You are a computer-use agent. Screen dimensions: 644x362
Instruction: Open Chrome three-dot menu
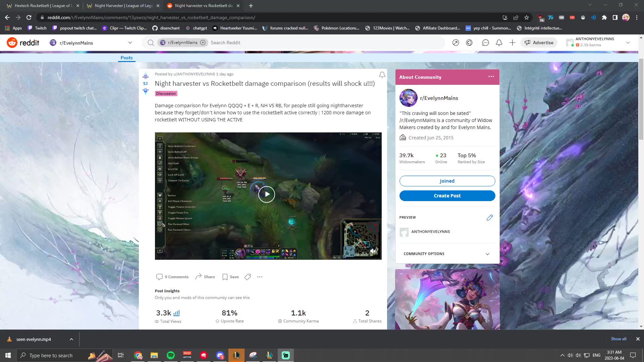(637, 17)
